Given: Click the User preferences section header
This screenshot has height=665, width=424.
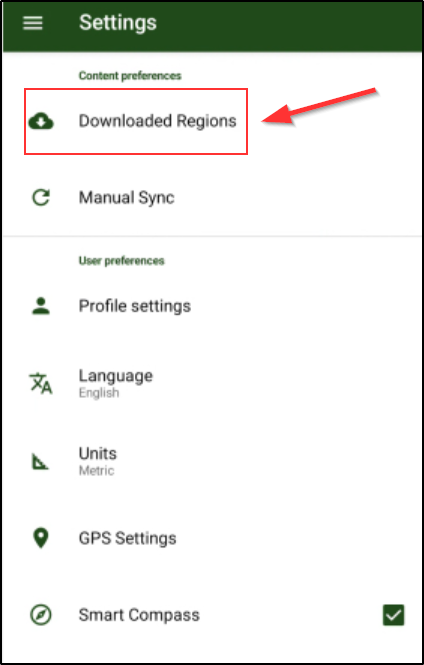Looking at the screenshot, I should coord(121,260).
